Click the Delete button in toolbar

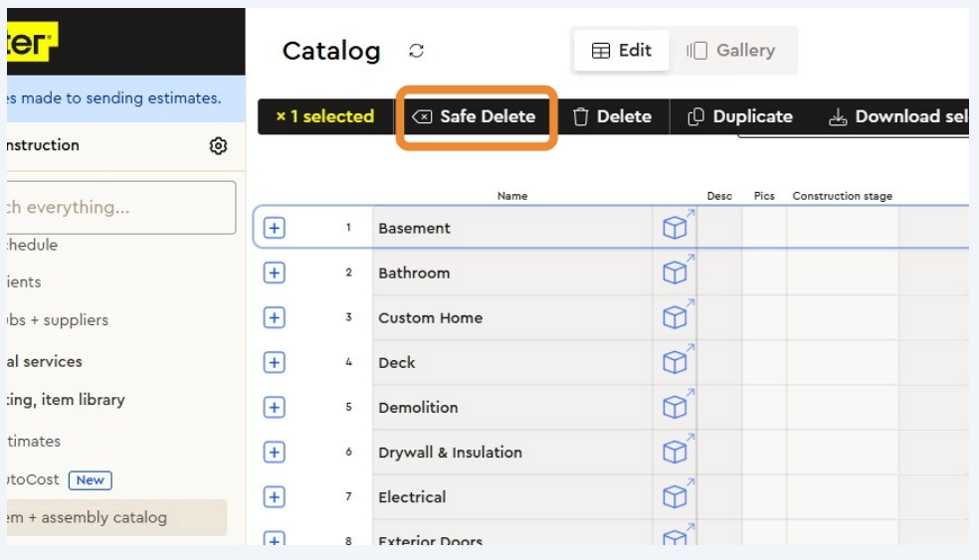612,116
